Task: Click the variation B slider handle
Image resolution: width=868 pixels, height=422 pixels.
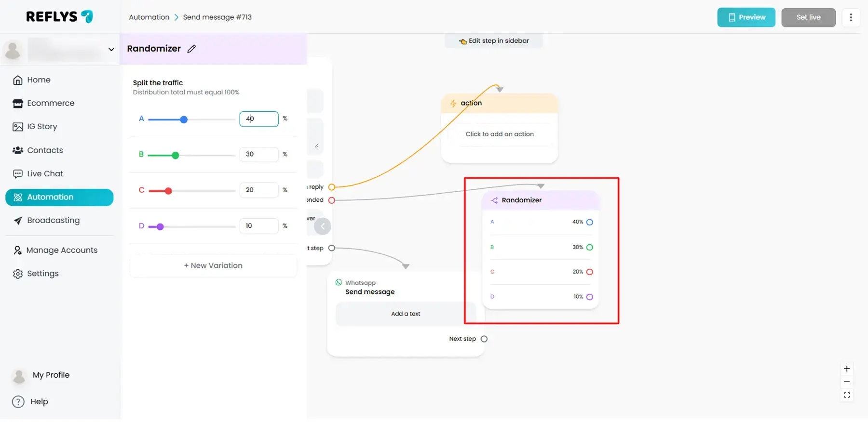Action: coord(176,155)
